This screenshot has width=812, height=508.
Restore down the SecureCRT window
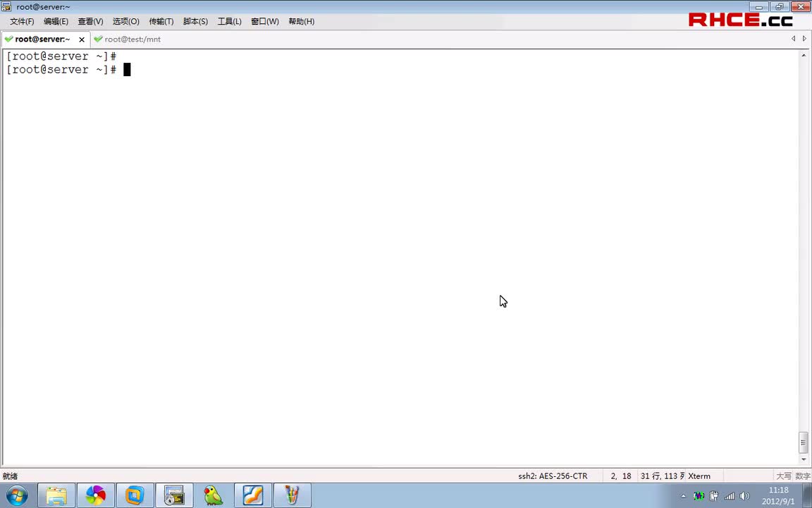[x=780, y=7]
